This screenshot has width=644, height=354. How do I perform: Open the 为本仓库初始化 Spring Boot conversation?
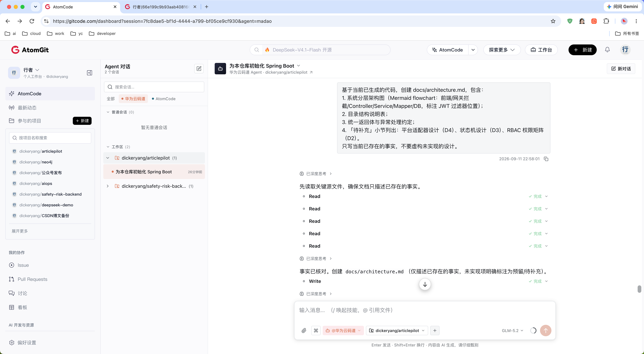(154, 172)
